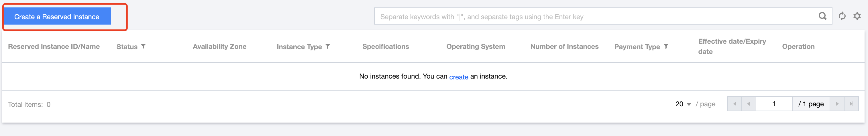Go to the previous page arrow
Image resolution: width=868 pixels, height=136 pixels.
pyautogui.click(x=748, y=104)
